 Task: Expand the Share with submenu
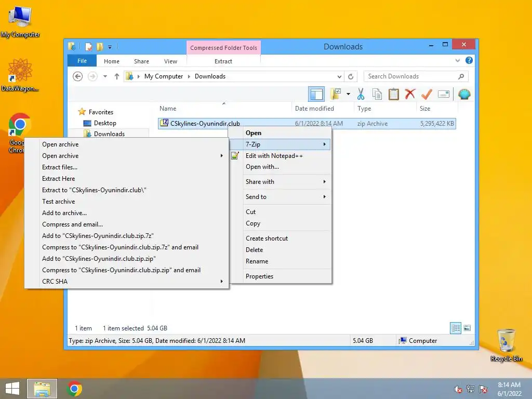(x=280, y=181)
